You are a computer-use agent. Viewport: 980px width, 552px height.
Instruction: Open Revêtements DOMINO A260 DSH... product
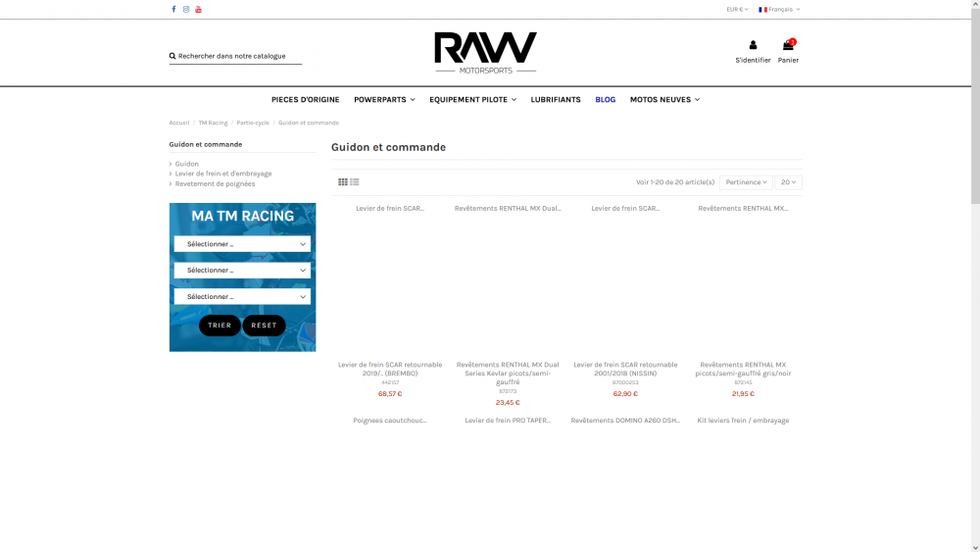625,421
